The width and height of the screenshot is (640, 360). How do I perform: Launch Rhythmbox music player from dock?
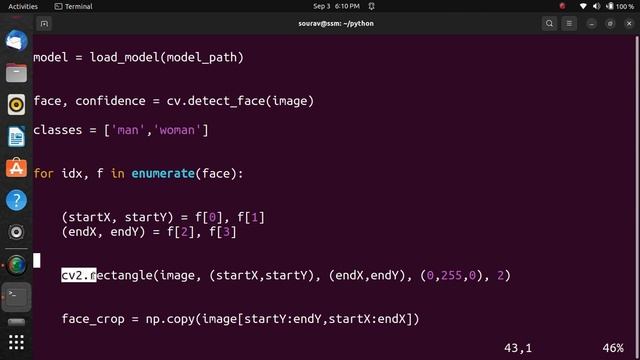(x=16, y=105)
